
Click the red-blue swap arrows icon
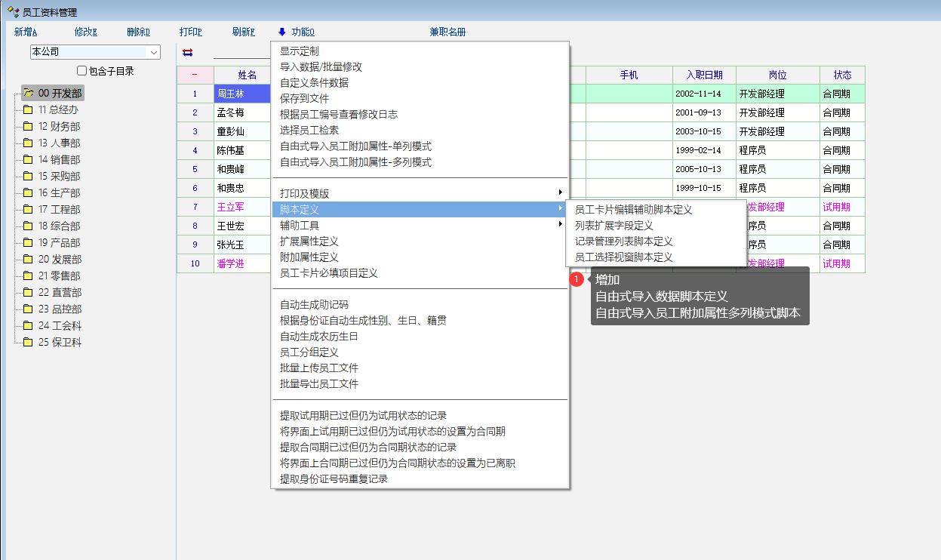[x=188, y=52]
